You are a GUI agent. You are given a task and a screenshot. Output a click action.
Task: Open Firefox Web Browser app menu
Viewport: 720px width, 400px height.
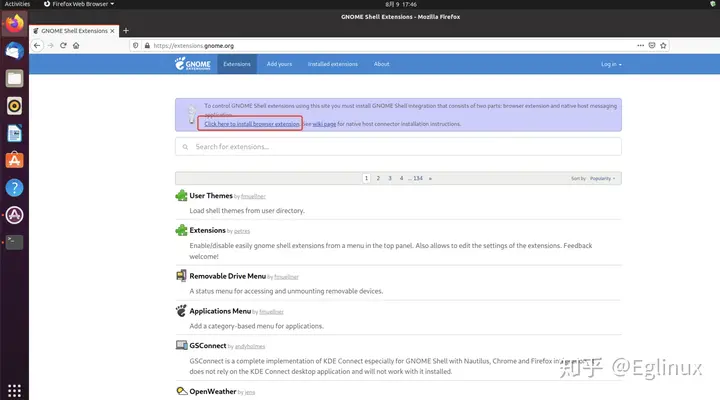pos(79,4)
